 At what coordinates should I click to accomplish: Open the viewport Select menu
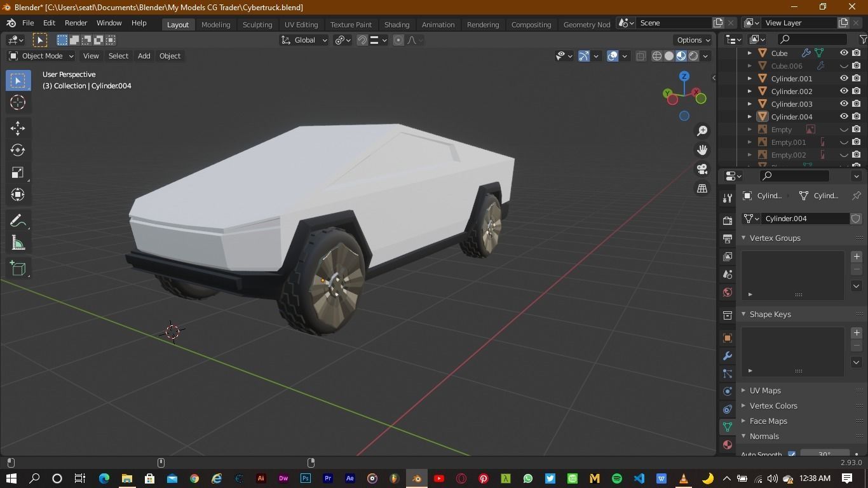coord(118,56)
